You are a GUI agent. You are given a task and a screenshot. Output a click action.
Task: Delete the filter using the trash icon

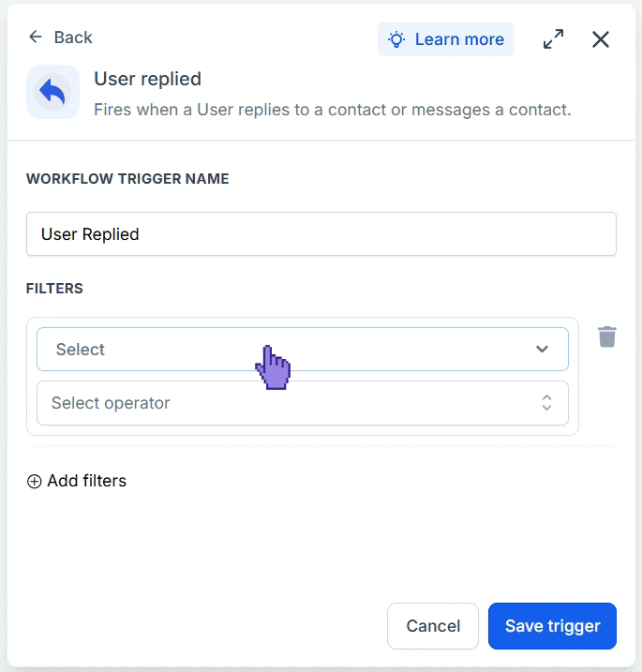(x=607, y=336)
